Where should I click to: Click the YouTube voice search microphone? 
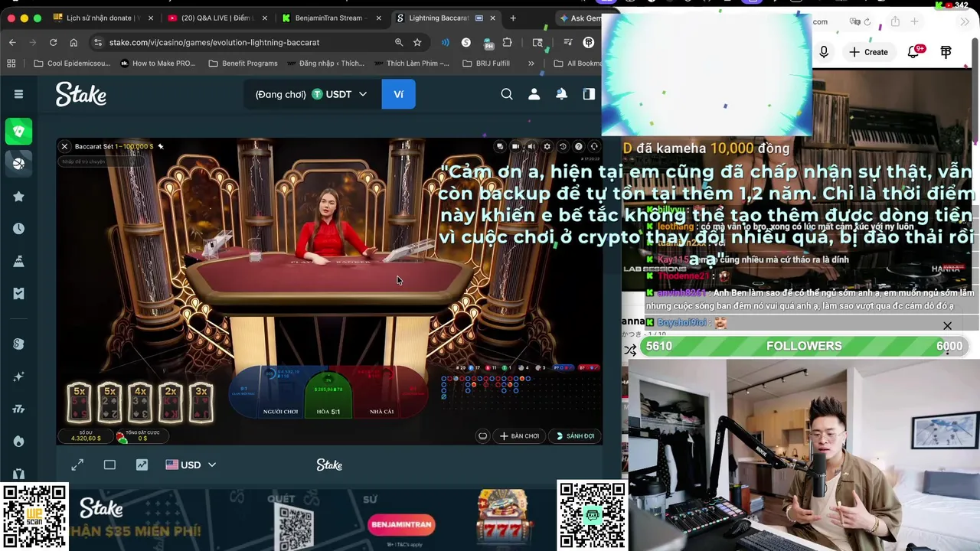824,52
